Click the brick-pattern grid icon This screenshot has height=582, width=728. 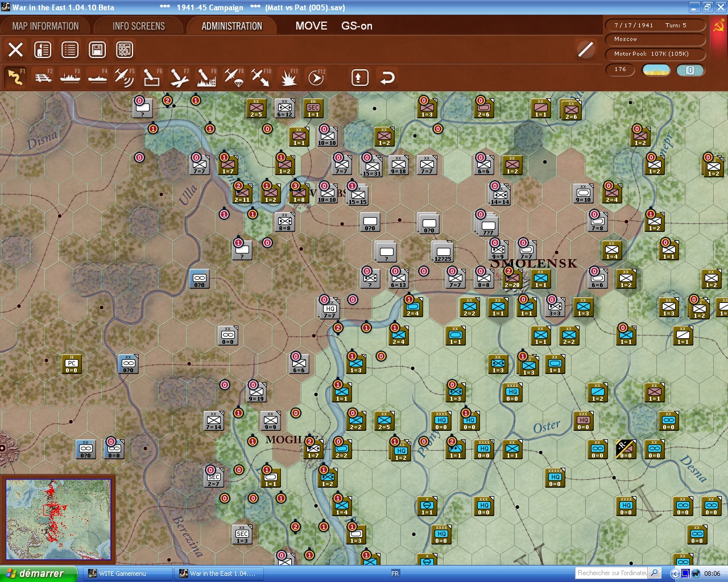125,49
